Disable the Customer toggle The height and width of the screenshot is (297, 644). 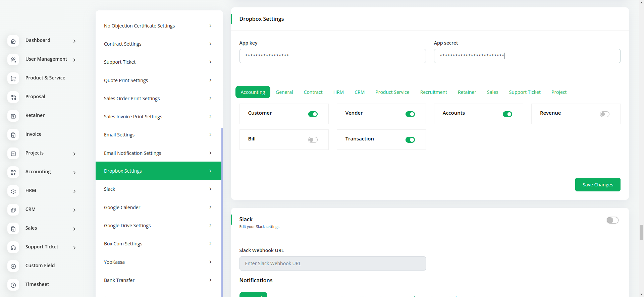coord(313,114)
